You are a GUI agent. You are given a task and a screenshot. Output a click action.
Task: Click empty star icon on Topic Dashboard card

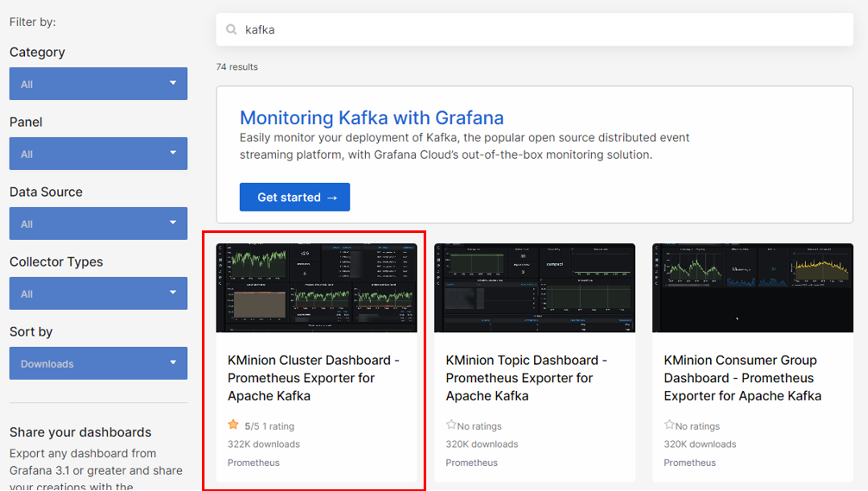tap(450, 425)
